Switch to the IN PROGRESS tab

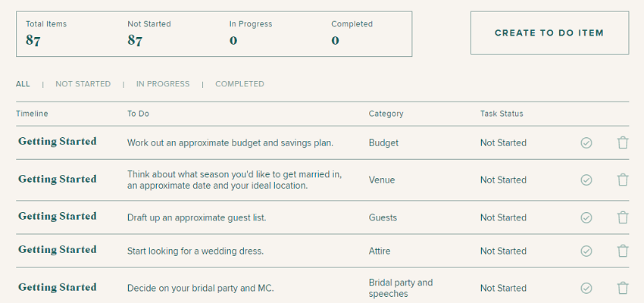[163, 84]
